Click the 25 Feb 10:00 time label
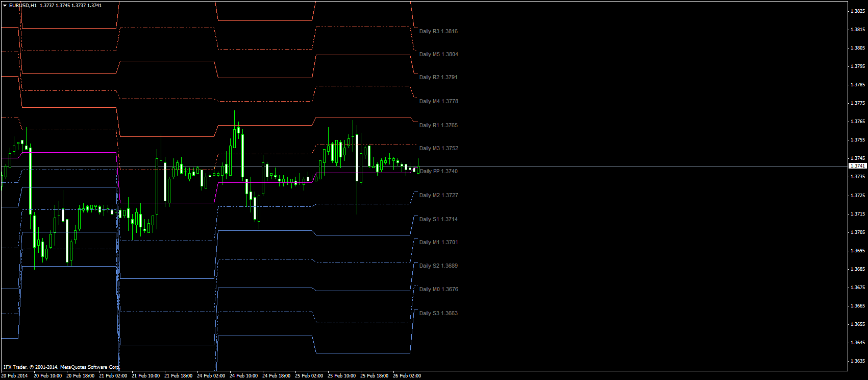Image resolution: width=868 pixels, height=380 pixels. [x=341, y=376]
